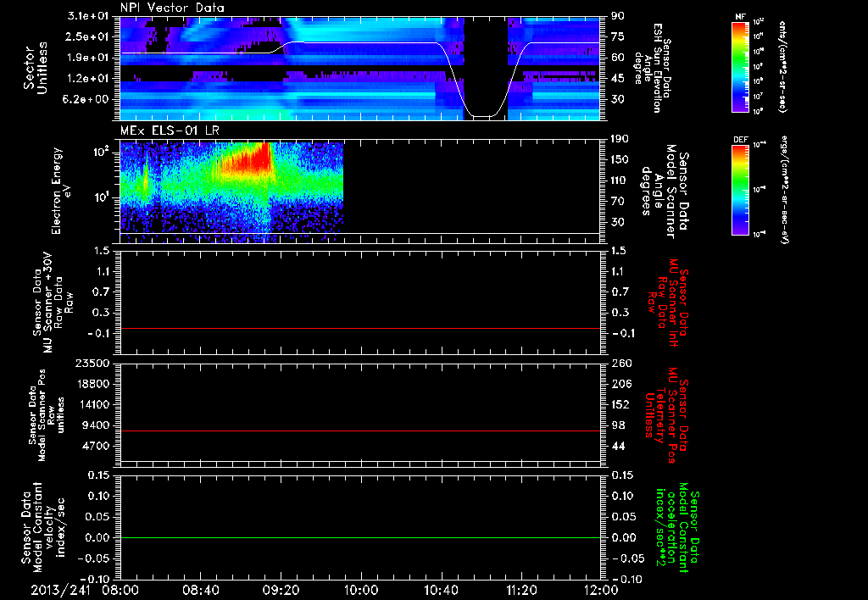Image resolution: width=868 pixels, height=600 pixels.
Task: Click the '98' telemetry tick value
Action: [x=618, y=425]
